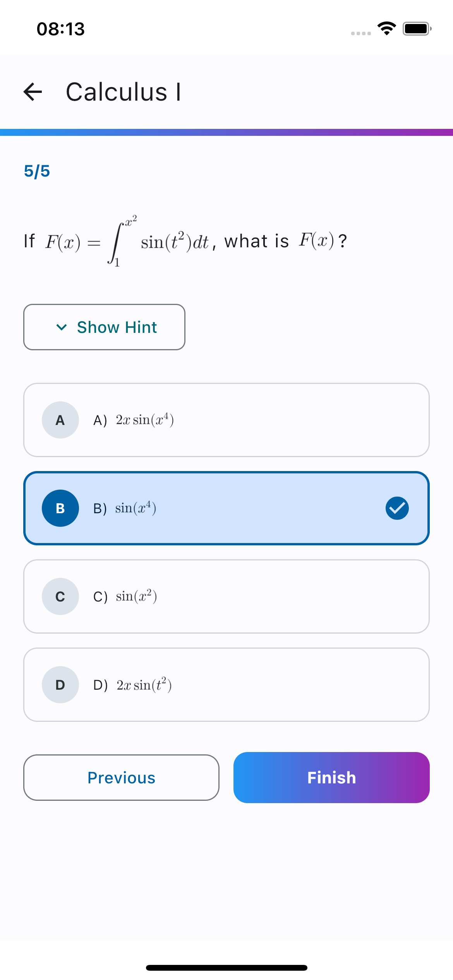Select answer A) 2x sin(x⁴)

(226, 420)
